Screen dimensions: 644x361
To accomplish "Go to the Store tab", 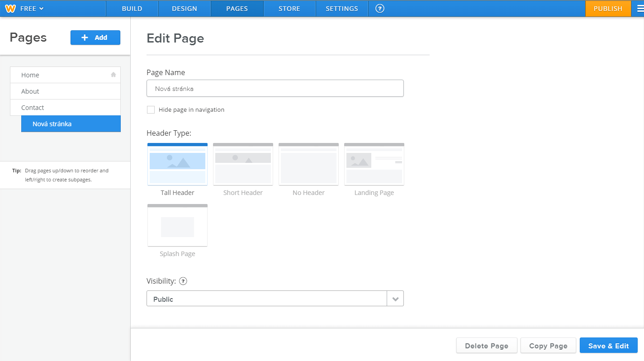I will (x=289, y=9).
